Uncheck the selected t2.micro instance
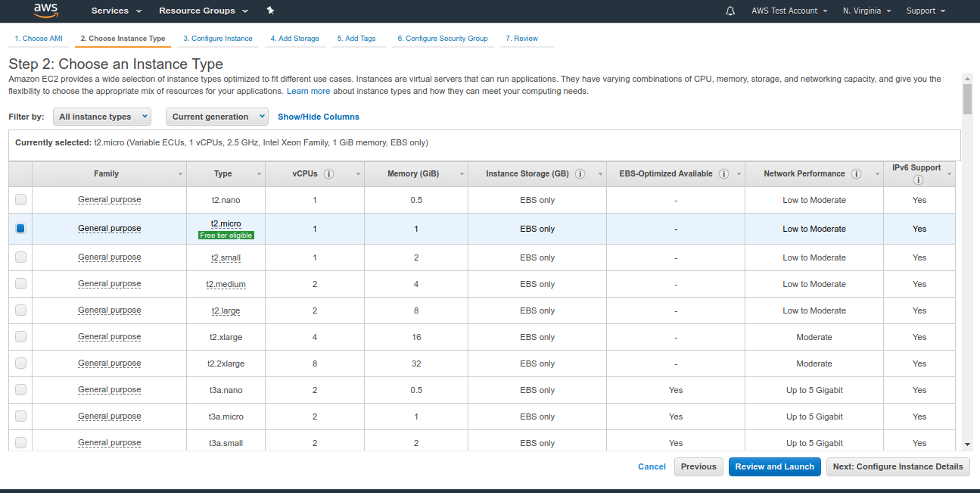 point(20,228)
